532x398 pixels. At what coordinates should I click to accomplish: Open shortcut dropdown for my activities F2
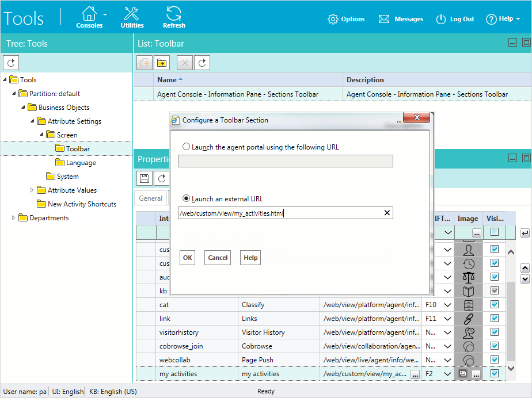(447, 374)
